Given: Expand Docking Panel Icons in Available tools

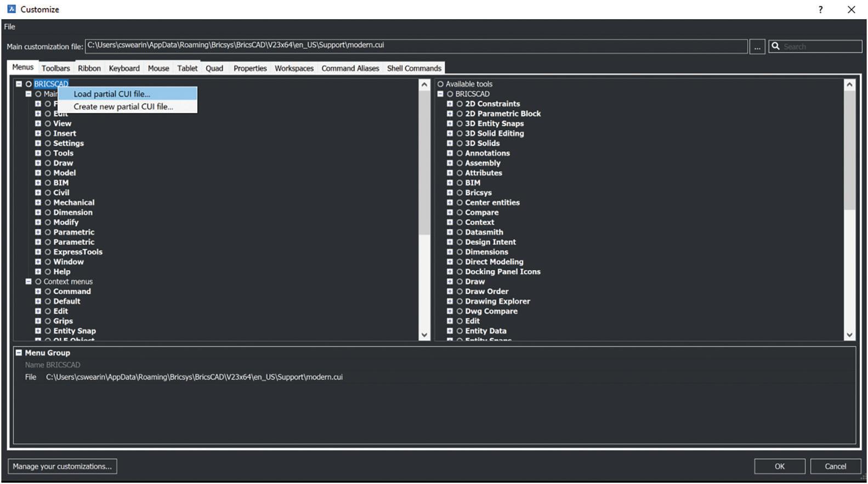Looking at the screenshot, I should pos(450,271).
